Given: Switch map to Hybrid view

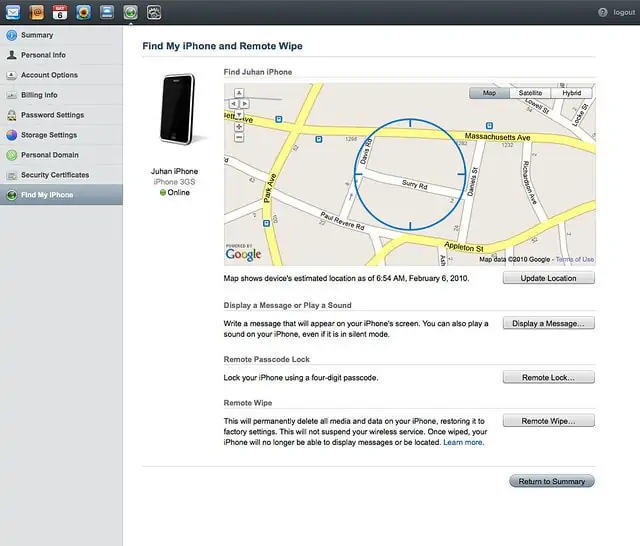Looking at the screenshot, I should (571, 93).
